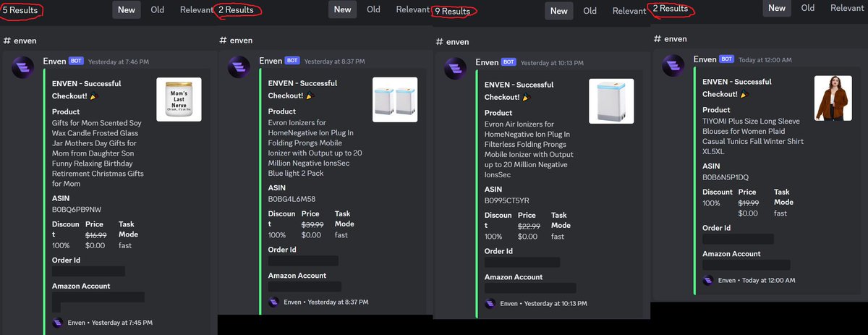Select New tab above the Evron 2 Pack message
The image size is (868, 335).
click(x=343, y=9)
